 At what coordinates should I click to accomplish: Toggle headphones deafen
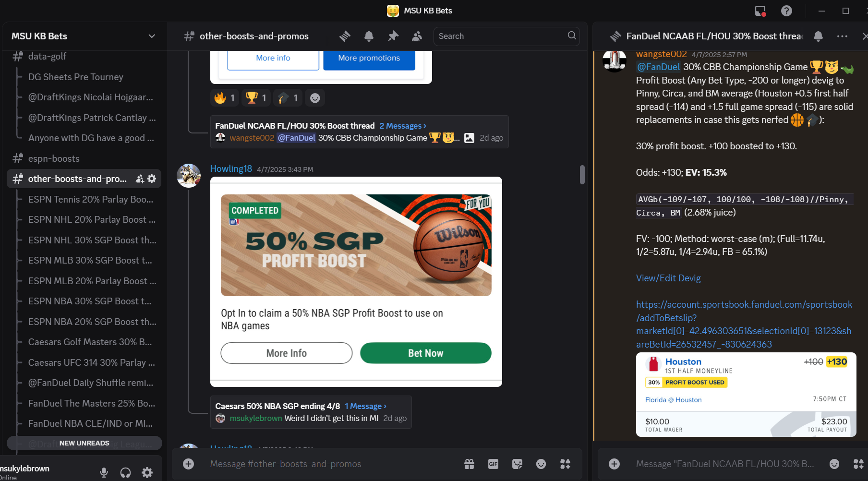[x=125, y=472]
